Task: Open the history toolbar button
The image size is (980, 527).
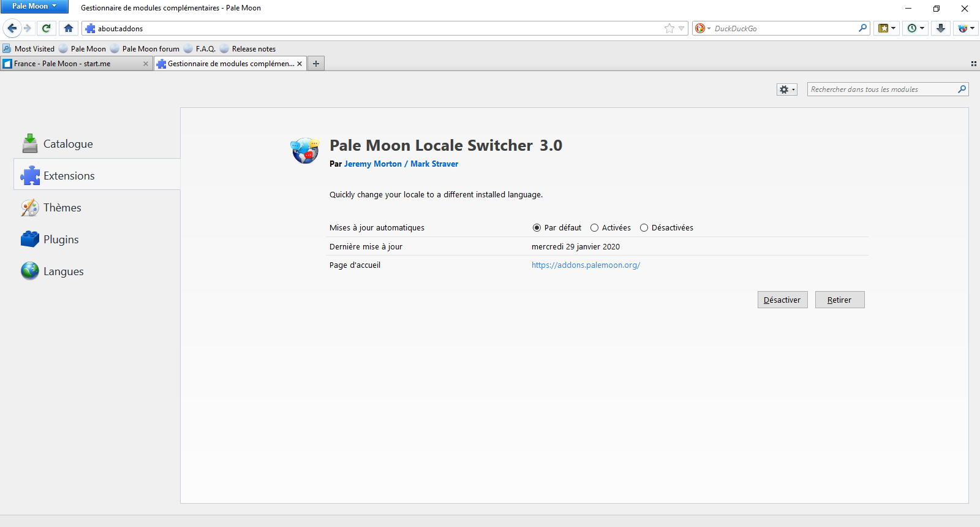Action: click(x=916, y=28)
